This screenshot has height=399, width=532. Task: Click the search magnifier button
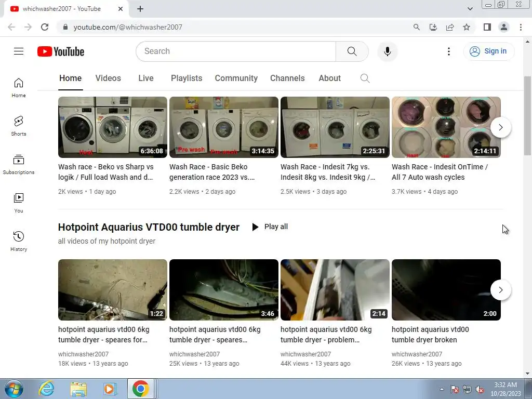coord(352,51)
